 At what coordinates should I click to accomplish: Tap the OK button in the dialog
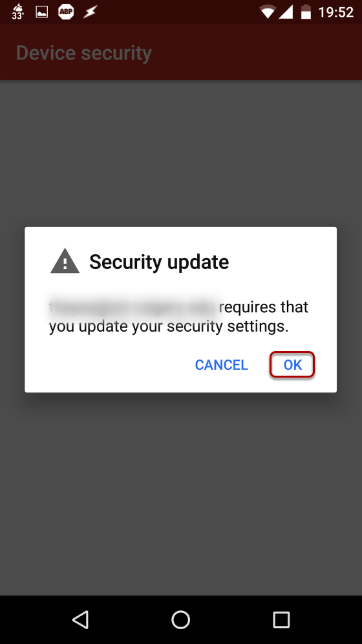coord(292,365)
